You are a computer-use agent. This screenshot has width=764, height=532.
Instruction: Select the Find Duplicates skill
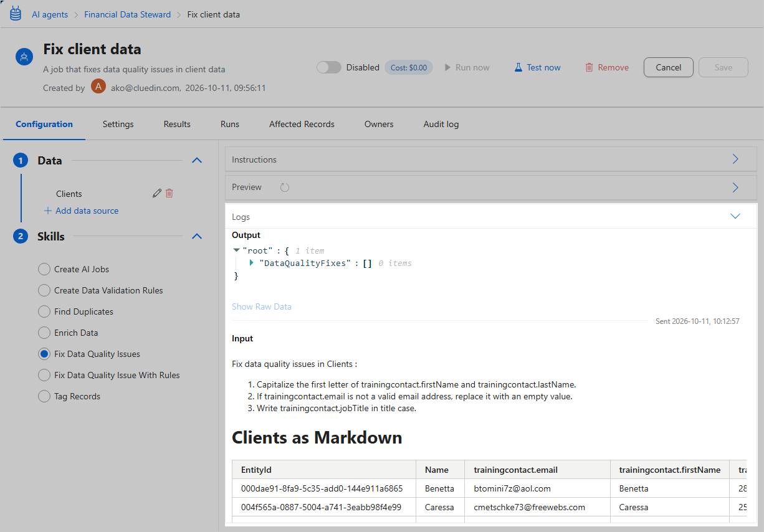[x=44, y=311]
